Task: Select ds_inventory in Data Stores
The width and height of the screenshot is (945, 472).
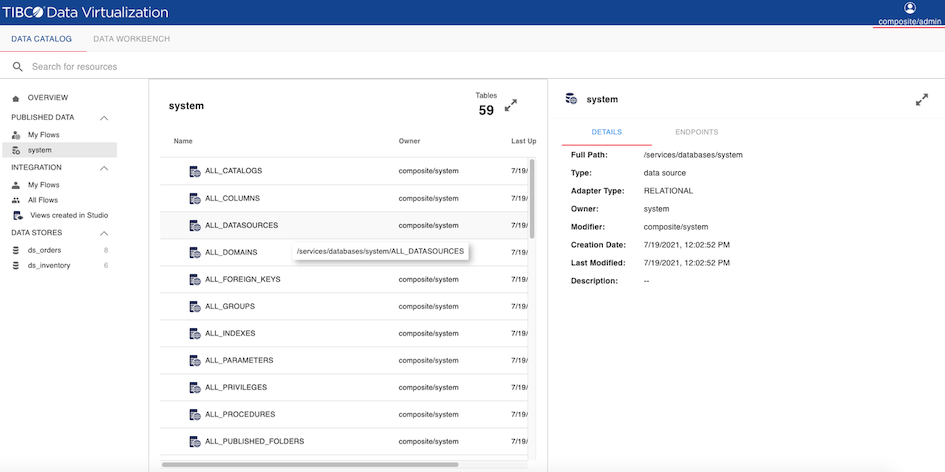Action: [x=49, y=265]
